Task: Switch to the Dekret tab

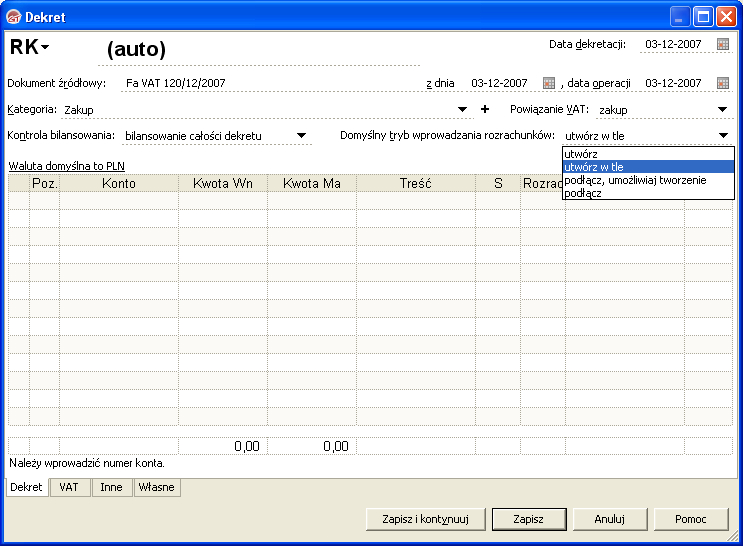Action: [x=27, y=487]
